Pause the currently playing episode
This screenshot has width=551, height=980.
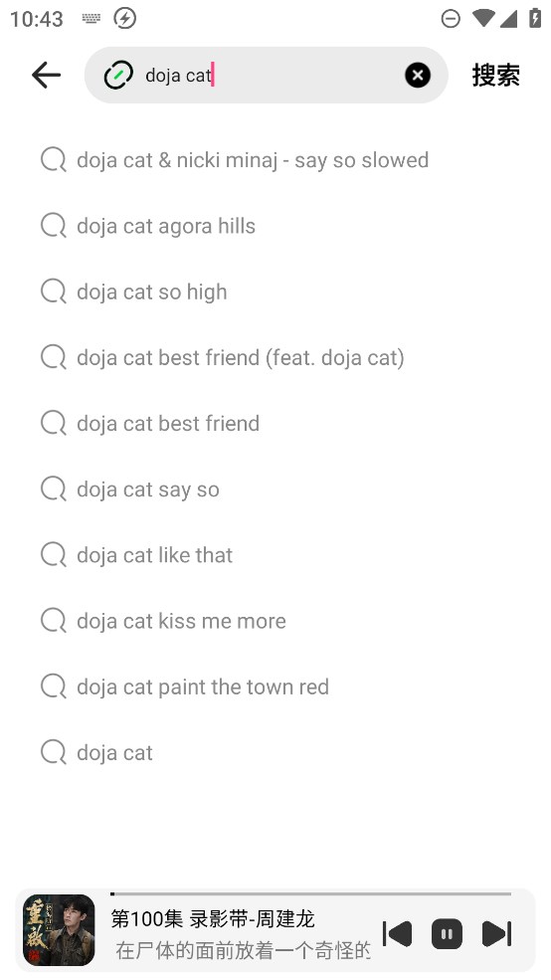pyautogui.click(x=447, y=934)
